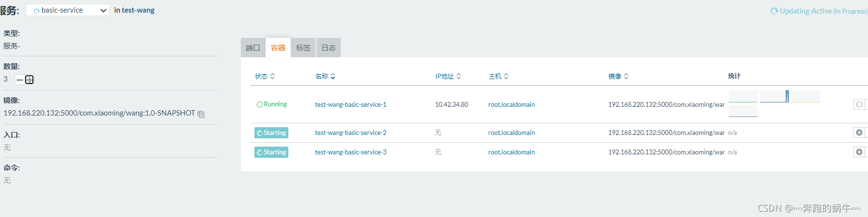
Task: Click the image cell of basic-service-2 row
Action: [x=666, y=133]
